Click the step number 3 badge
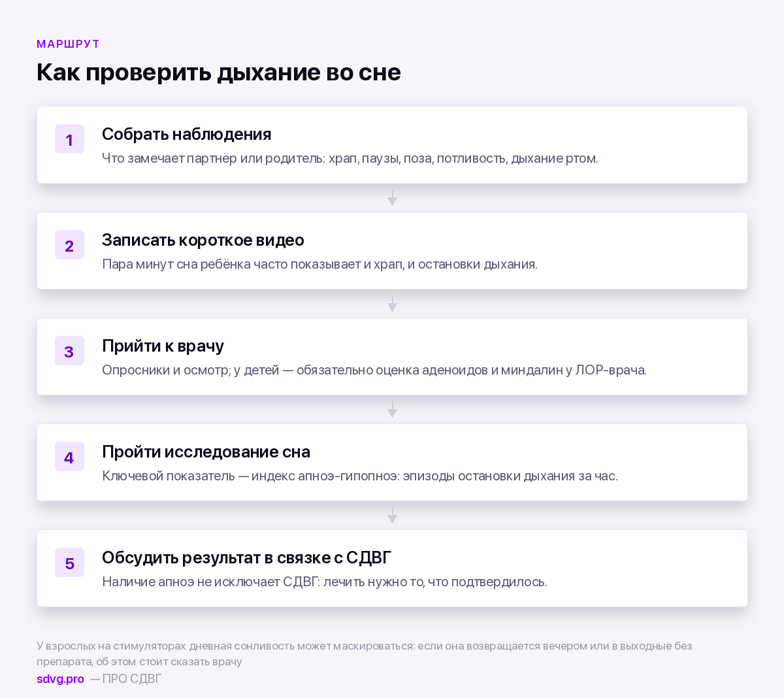The width and height of the screenshot is (784, 698). pos(69,351)
